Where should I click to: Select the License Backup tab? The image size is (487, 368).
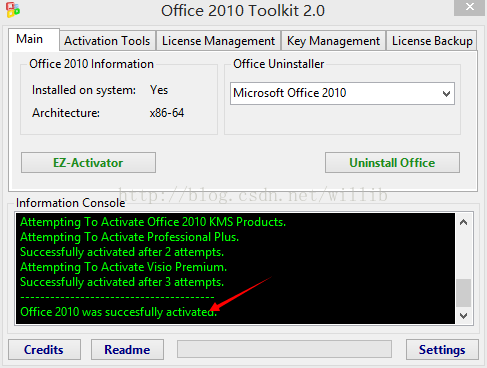click(x=432, y=41)
